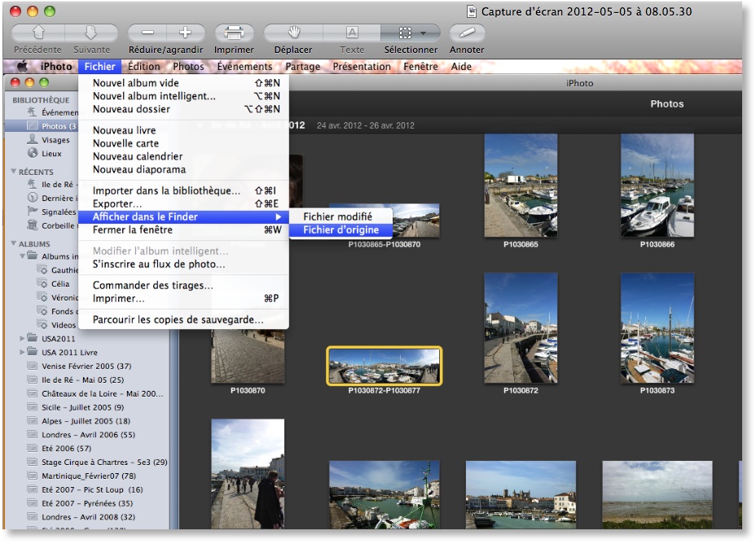Click the Preview document icon in title bar
The width and height of the screenshot is (756, 544).
[472, 11]
